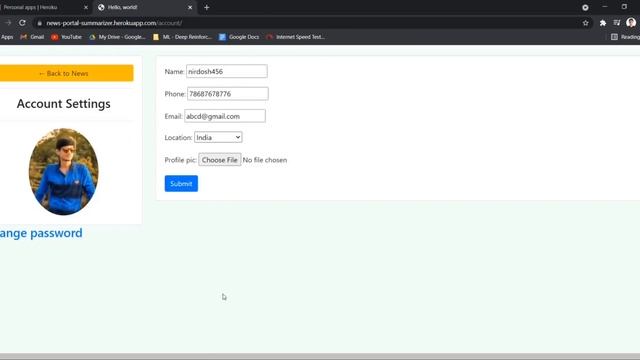
Task: Click the profile picture thumbnail
Action: tap(64, 171)
